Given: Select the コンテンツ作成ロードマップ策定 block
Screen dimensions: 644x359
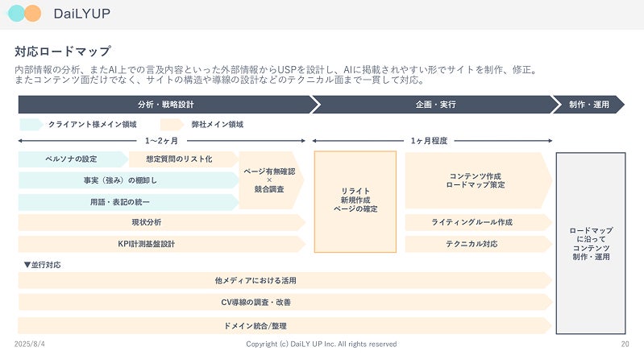Looking at the screenshot, I should (479, 180).
